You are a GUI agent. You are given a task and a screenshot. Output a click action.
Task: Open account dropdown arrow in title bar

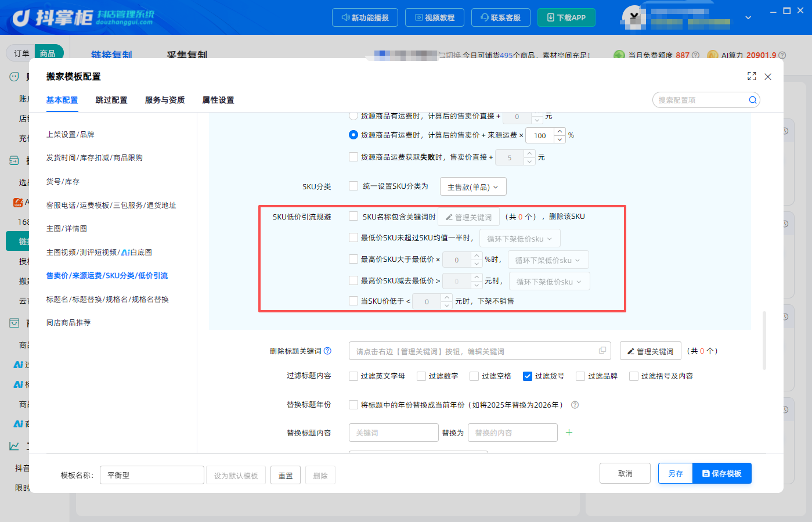pos(748,17)
